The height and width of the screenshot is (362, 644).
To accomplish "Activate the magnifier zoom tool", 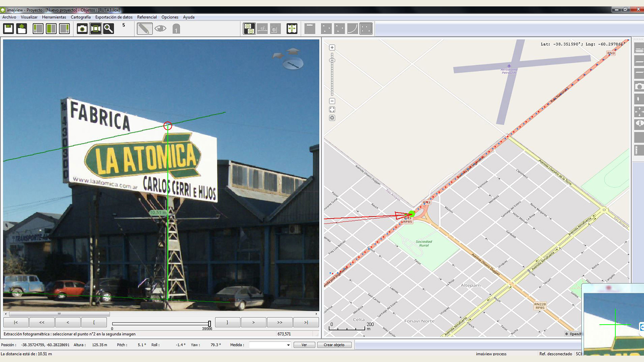I will pyautogui.click(x=109, y=29).
